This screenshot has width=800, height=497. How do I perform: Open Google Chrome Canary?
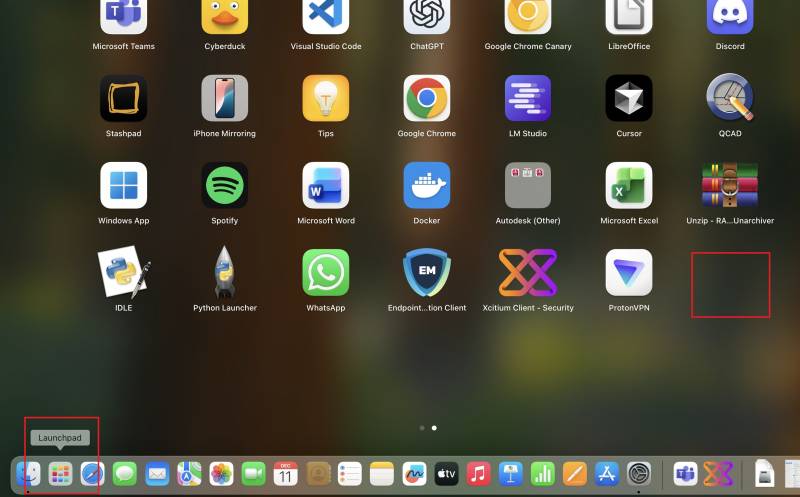528,17
